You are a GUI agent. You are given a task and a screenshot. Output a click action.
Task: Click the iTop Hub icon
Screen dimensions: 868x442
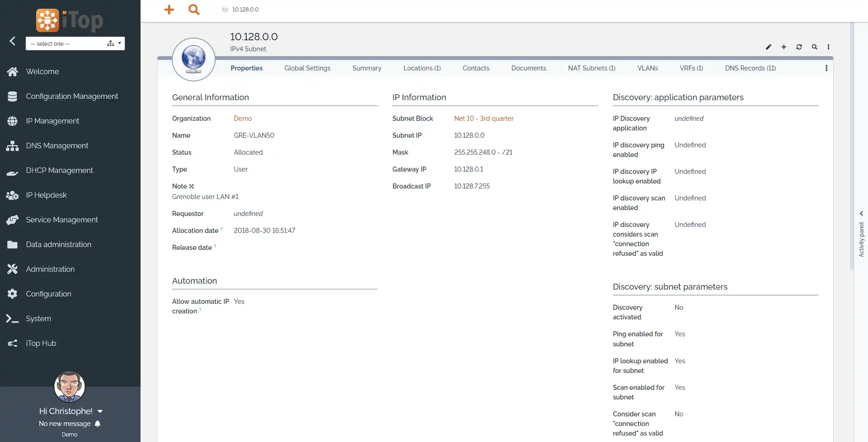pos(12,344)
